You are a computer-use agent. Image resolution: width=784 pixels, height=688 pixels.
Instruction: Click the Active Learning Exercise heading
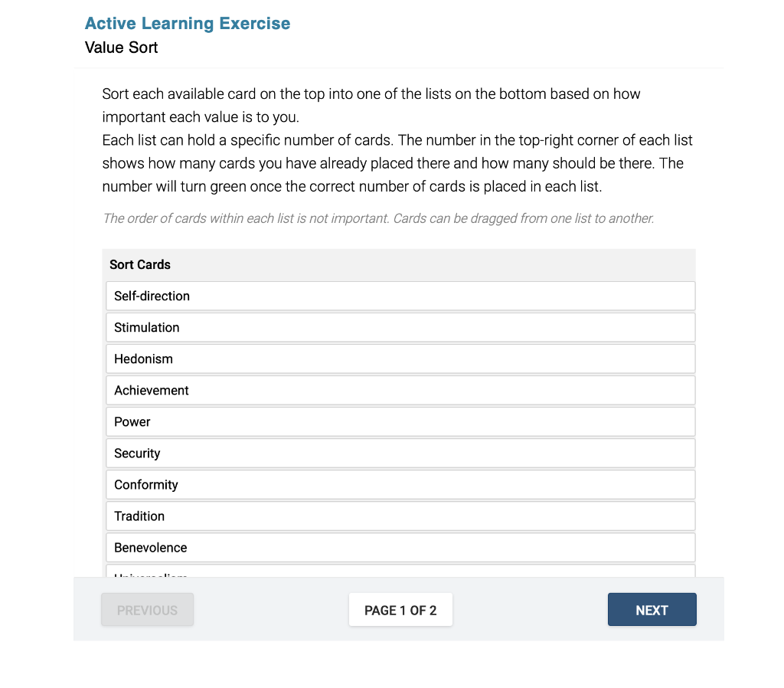click(188, 23)
